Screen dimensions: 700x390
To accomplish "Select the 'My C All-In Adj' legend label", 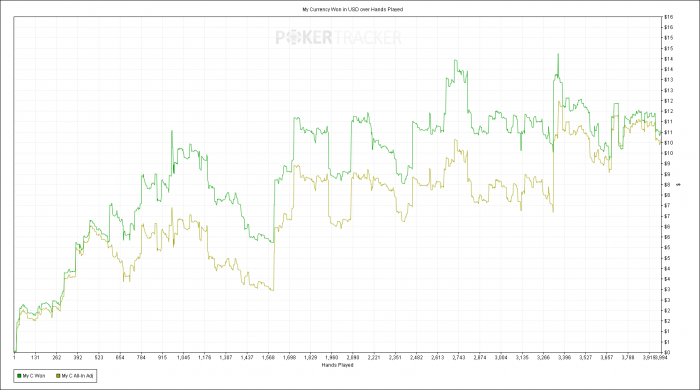I will pyautogui.click(x=77, y=376).
